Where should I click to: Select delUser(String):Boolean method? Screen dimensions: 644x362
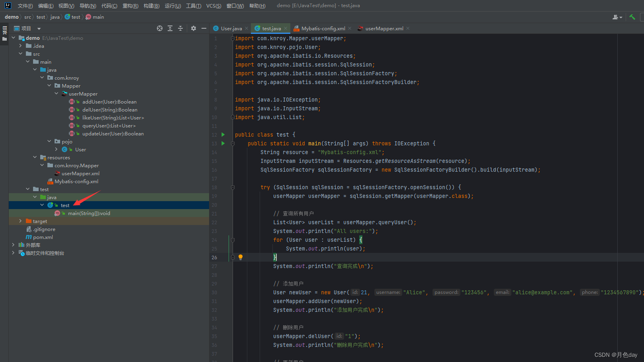pyautogui.click(x=110, y=110)
